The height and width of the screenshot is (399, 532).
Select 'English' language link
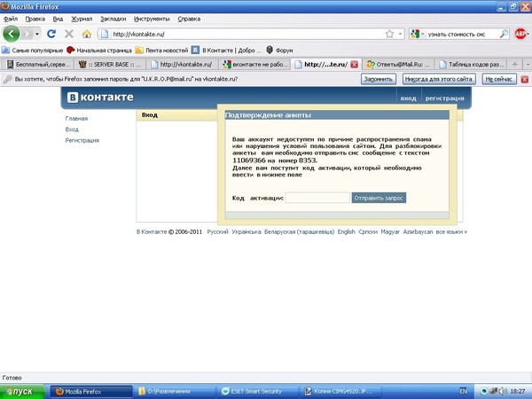coord(346,231)
